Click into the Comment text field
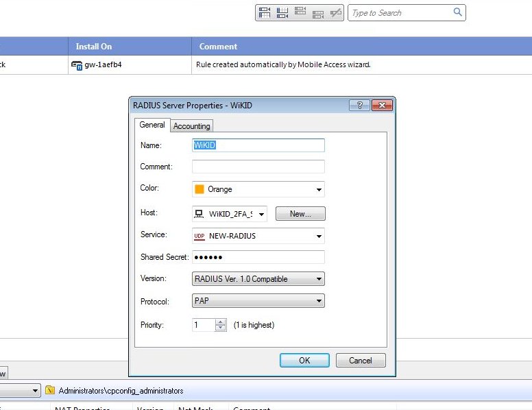This screenshot has width=532, height=410. click(x=258, y=167)
